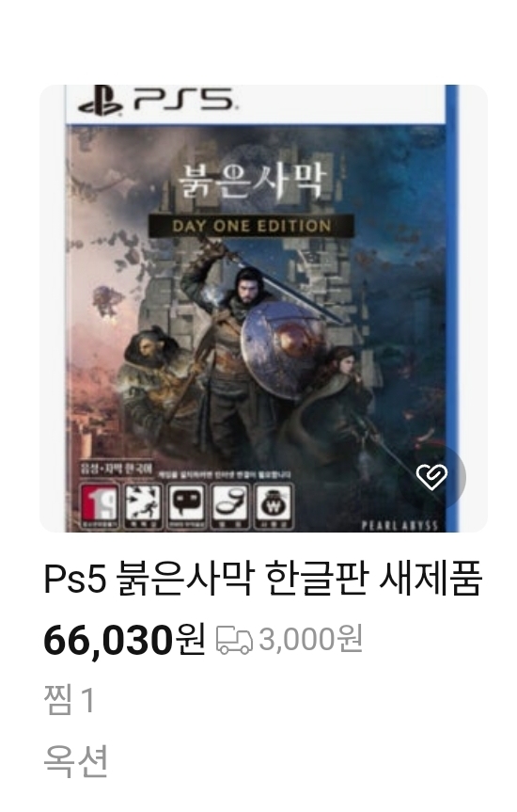This screenshot has height=812, width=517.
Task: Open the Ps5 붉은사막 한글판 새제품 title
Action: (x=263, y=578)
